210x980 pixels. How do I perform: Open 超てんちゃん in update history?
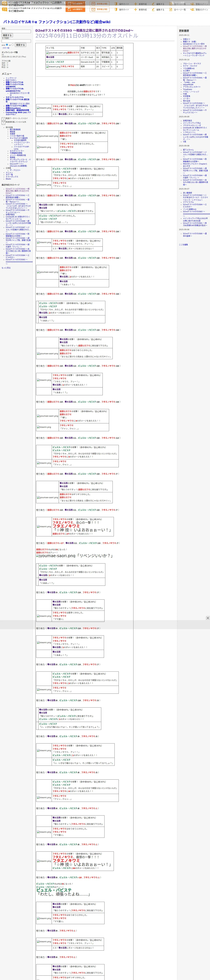(x=188, y=150)
